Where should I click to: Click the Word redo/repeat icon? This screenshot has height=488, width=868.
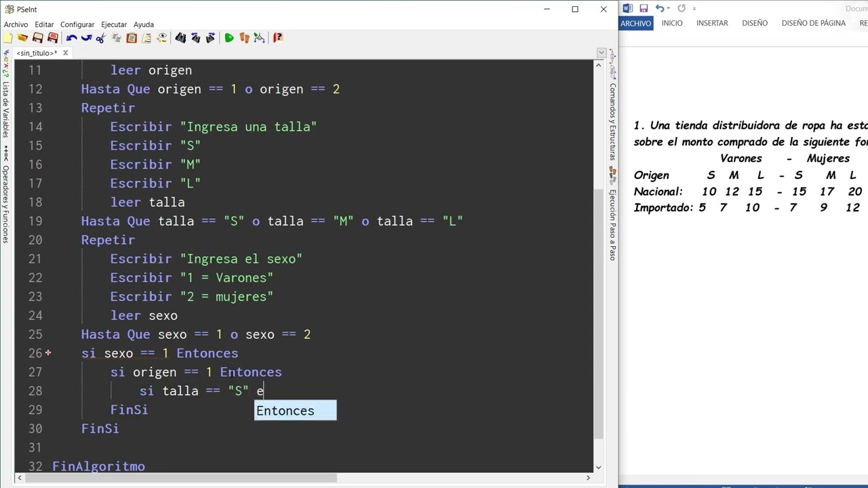click(x=682, y=8)
